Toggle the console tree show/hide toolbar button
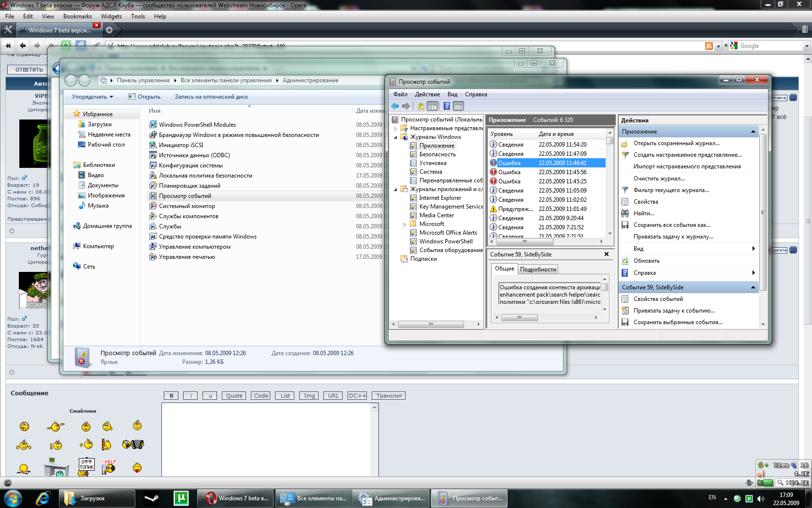Image resolution: width=812 pixels, height=508 pixels. coord(433,106)
